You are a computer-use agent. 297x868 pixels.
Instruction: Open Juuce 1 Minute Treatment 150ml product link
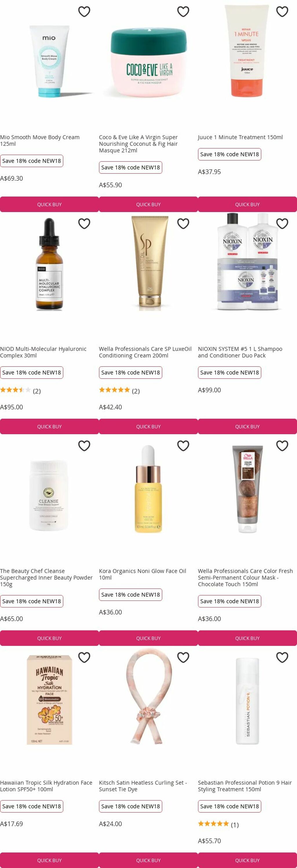240,137
